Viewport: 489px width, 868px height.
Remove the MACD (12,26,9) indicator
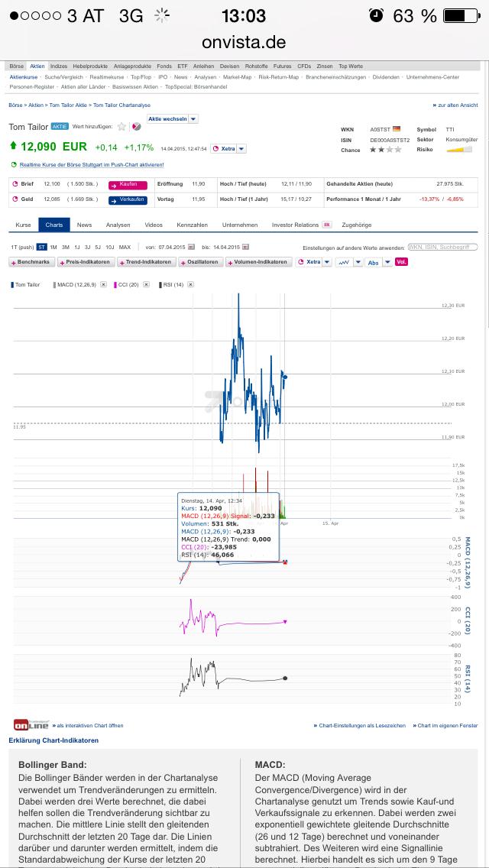click(103, 284)
